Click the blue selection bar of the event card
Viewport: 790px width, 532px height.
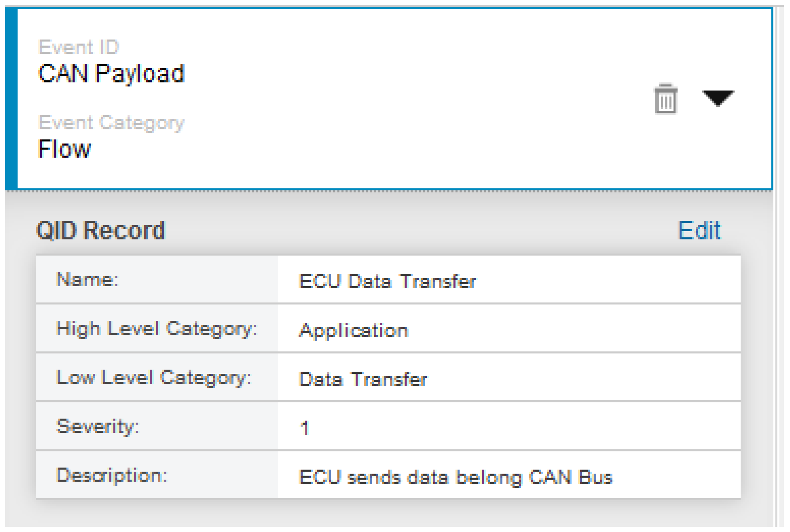pos(11,99)
